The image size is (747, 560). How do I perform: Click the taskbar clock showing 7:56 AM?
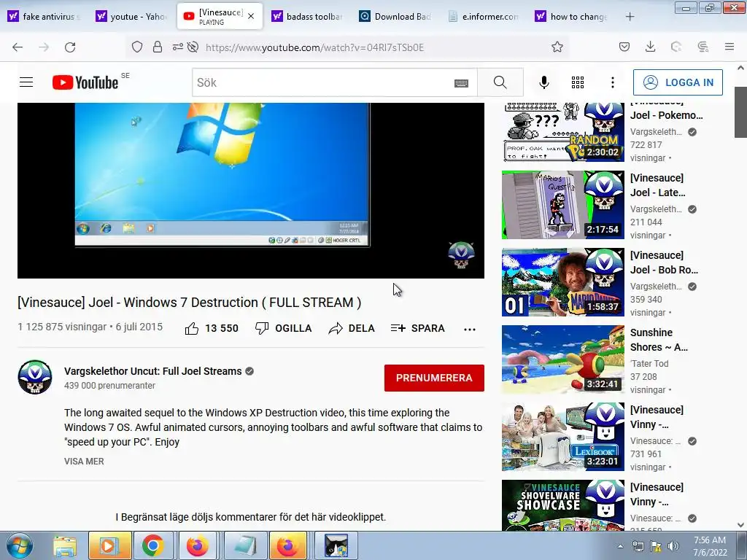[x=710, y=546]
